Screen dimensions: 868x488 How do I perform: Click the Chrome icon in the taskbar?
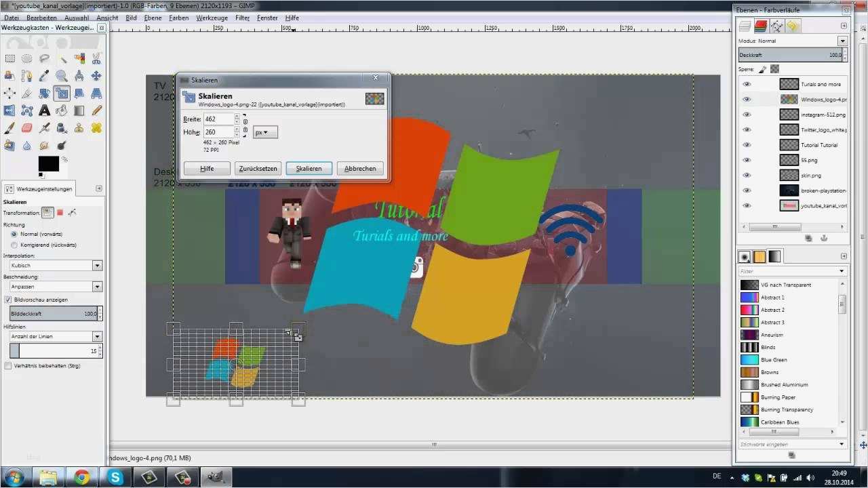click(x=82, y=477)
